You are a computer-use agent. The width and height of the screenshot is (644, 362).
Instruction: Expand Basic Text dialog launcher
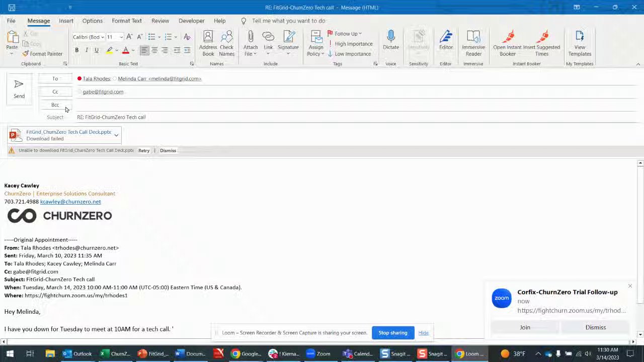pos(192,64)
